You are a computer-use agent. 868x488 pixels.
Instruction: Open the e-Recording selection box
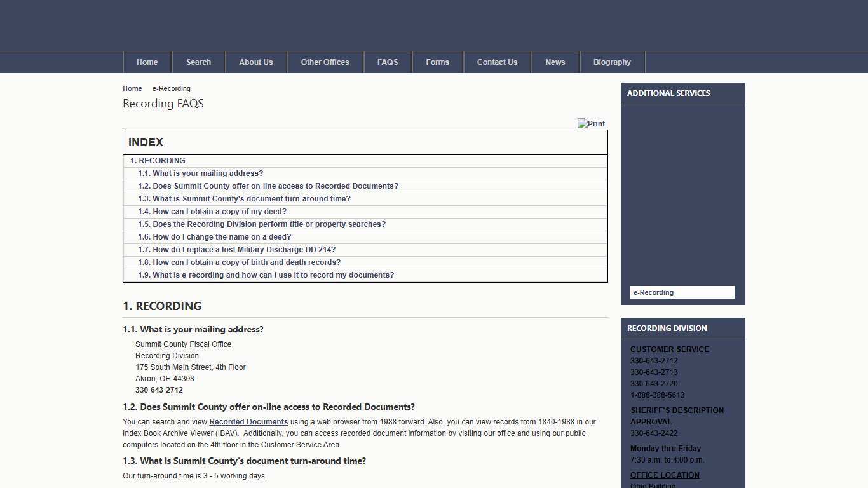coord(682,292)
